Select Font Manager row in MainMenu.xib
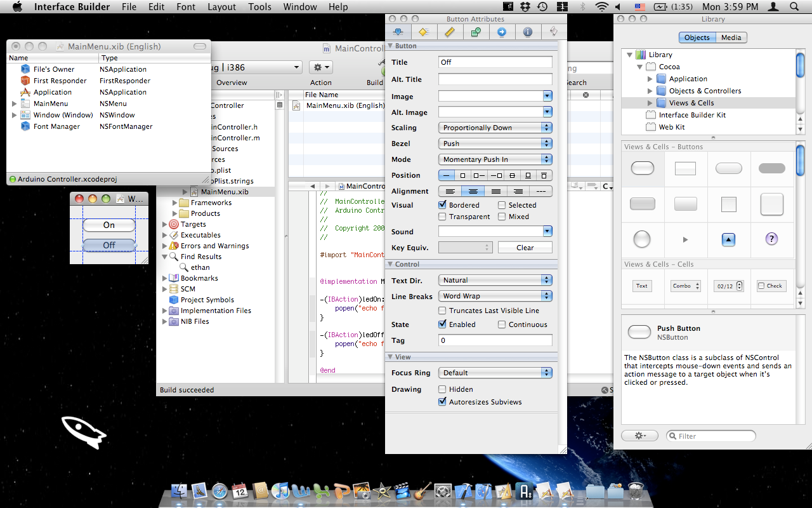Viewport: 812px width, 508px height. pos(57,126)
